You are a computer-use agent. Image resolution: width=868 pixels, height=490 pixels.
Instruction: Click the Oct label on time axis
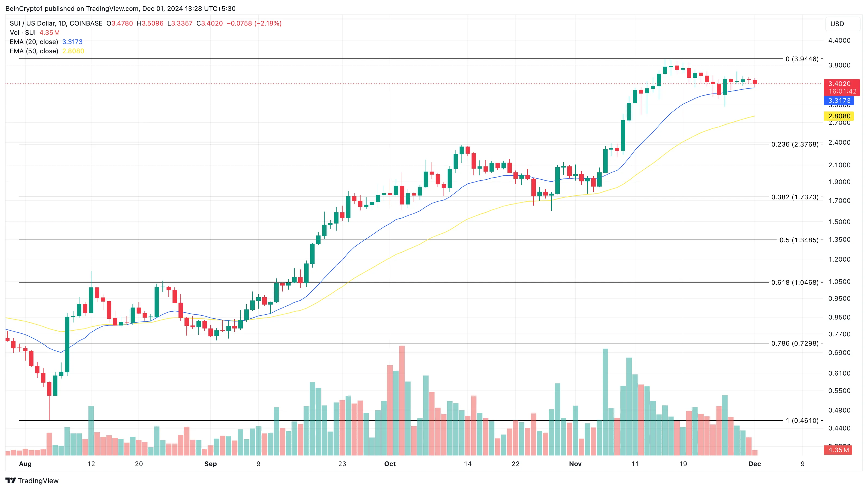(390, 464)
